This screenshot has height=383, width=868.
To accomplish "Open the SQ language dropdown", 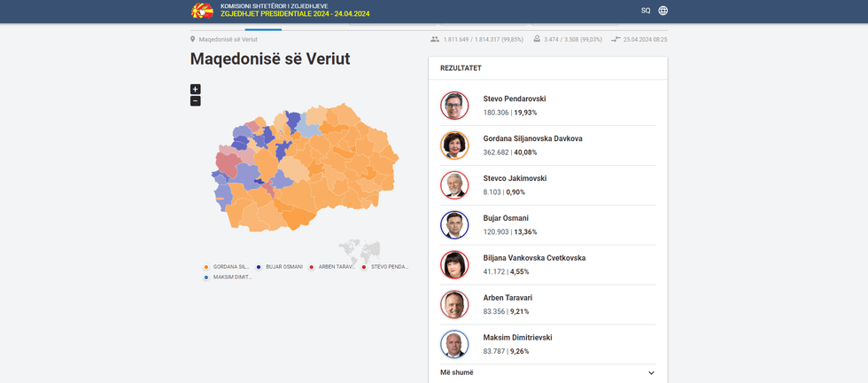I will coord(646,11).
